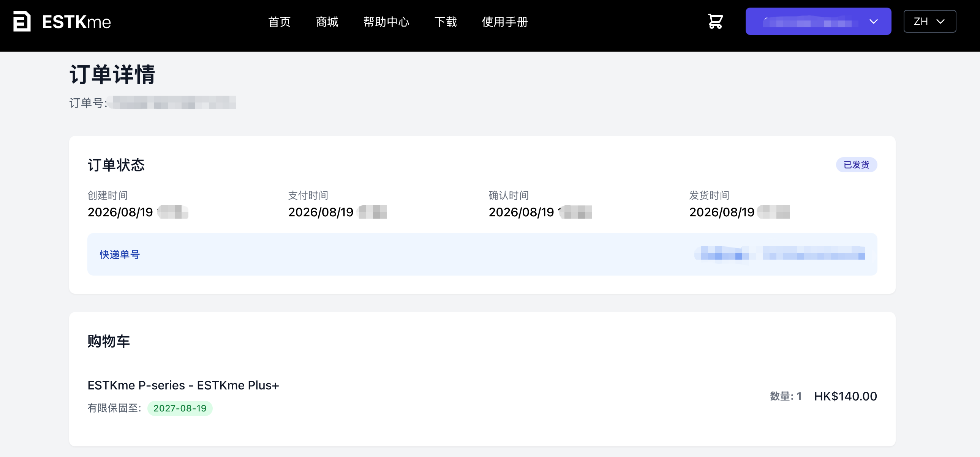This screenshot has width=980, height=457.
Task: Click the 2027-08-19 warranty date badge
Action: click(180, 408)
